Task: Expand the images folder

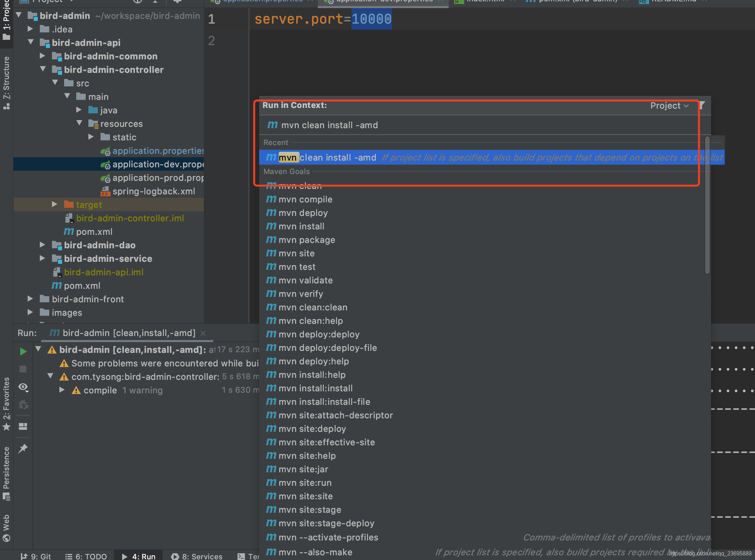Action: tap(30, 312)
